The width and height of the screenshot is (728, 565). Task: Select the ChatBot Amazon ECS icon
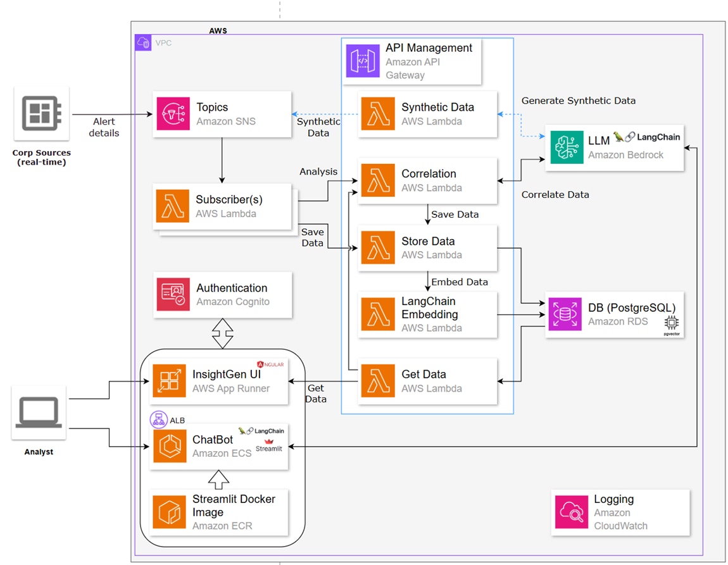(x=168, y=447)
